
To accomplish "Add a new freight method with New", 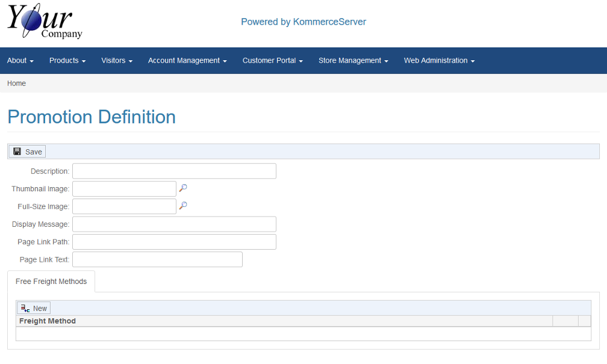I will tap(34, 308).
